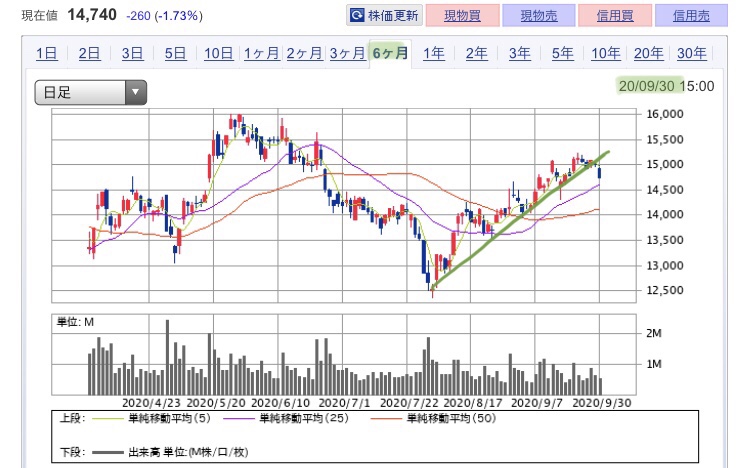Open the 信用売 order link
Image resolution: width=738 pixels, height=468 pixels.
point(691,16)
